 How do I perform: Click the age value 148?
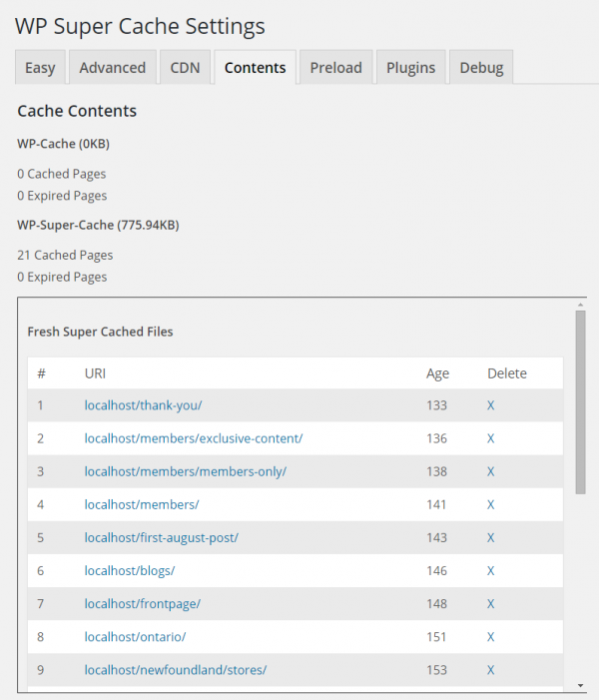[436, 603]
